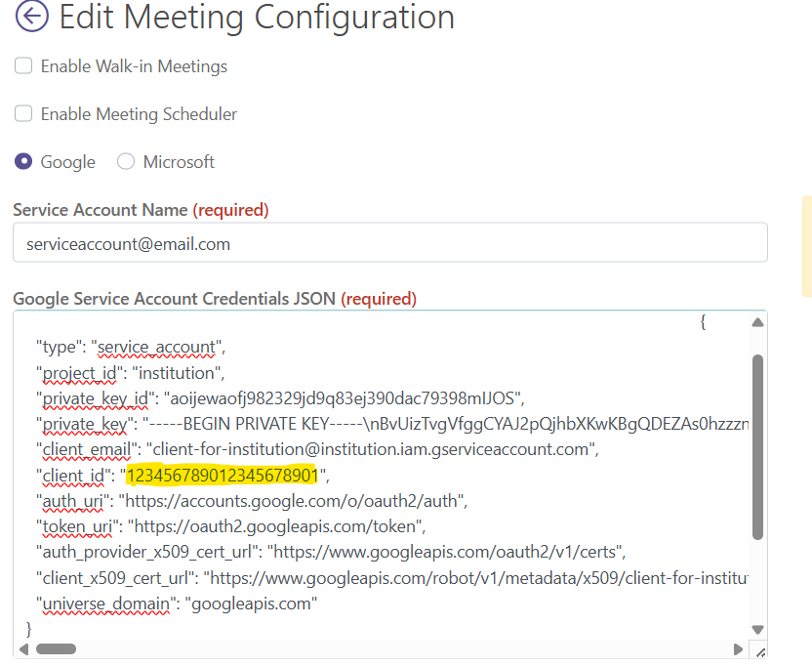Click the textarea resize grip corner
The width and height of the screenshot is (812, 667).
coord(760,651)
